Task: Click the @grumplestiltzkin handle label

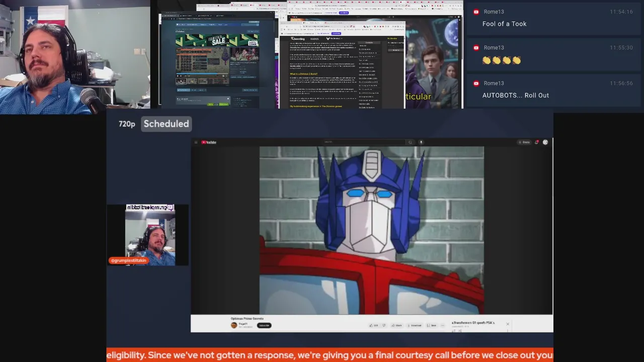Action: pos(128,260)
